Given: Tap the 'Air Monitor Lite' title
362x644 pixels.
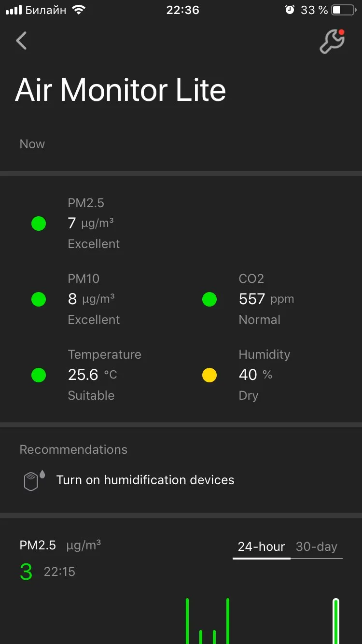Looking at the screenshot, I should click(x=121, y=90).
